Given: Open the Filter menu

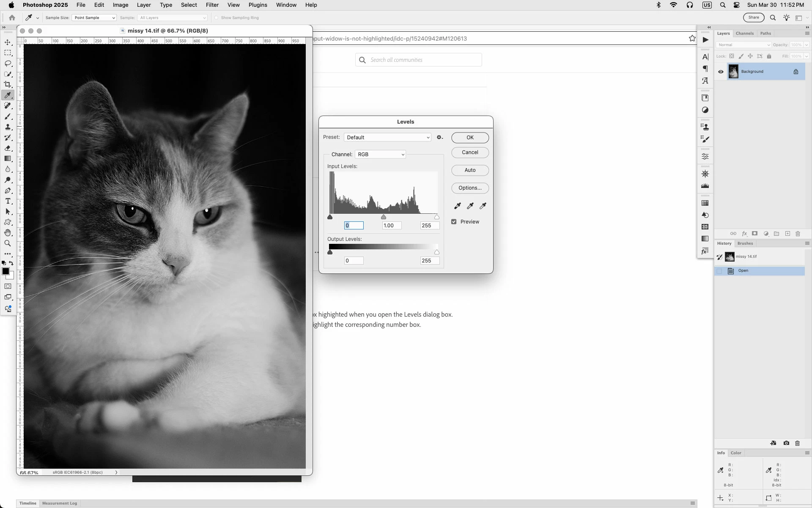Looking at the screenshot, I should click(212, 5).
